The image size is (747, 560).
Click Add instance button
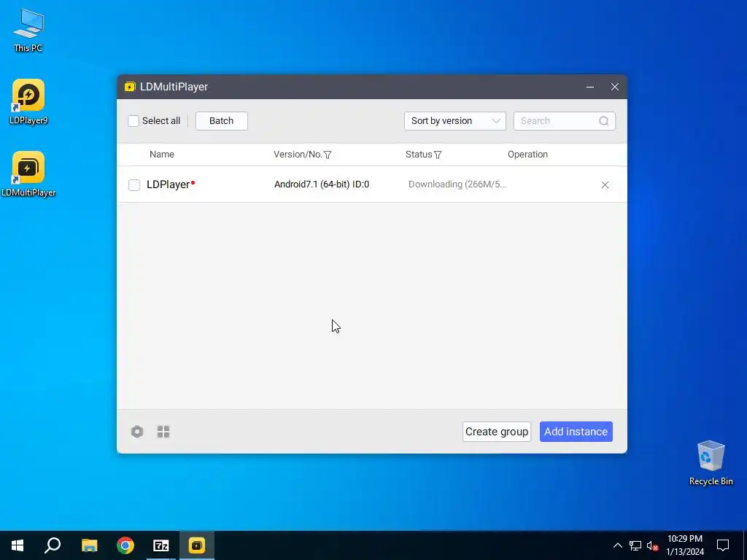[576, 432]
